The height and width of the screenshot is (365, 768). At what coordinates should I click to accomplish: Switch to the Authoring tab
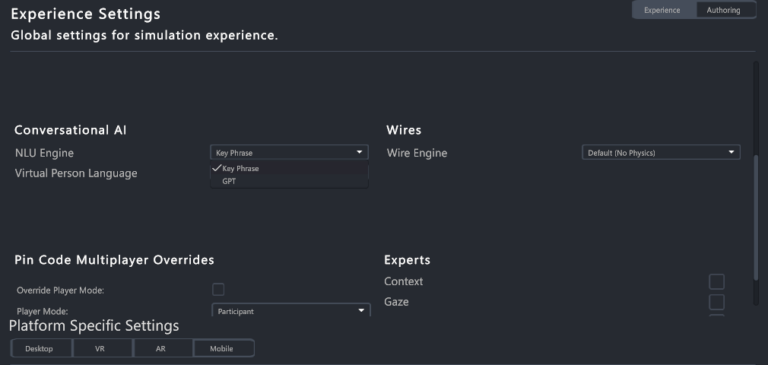click(725, 10)
